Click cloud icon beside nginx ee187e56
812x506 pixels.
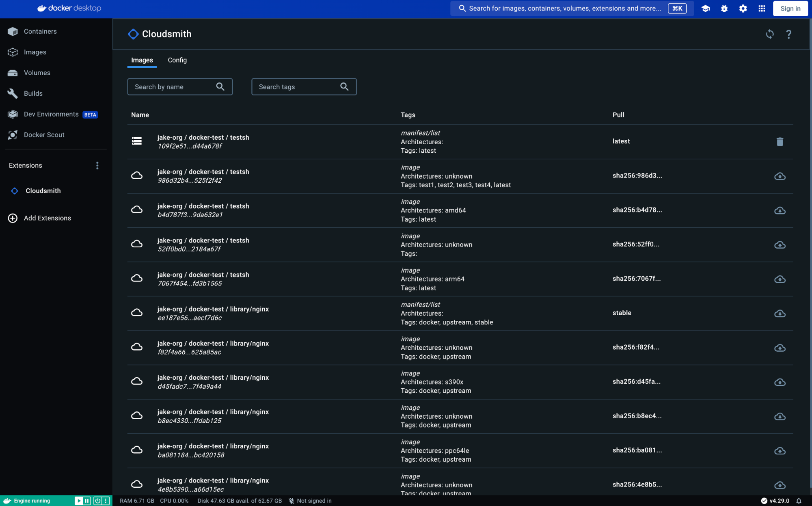(x=137, y=313)
